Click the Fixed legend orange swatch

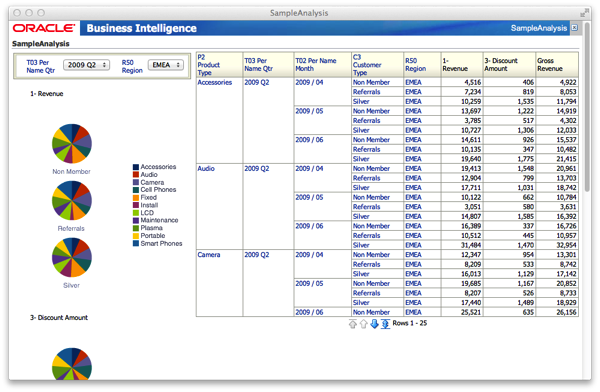click(x=136, y=198)
